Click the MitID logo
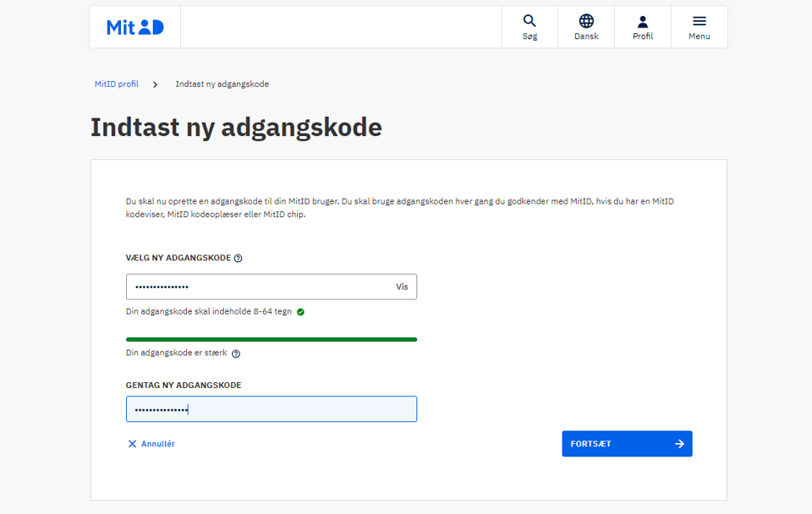812x514 pixels. [x=135, y=27]
